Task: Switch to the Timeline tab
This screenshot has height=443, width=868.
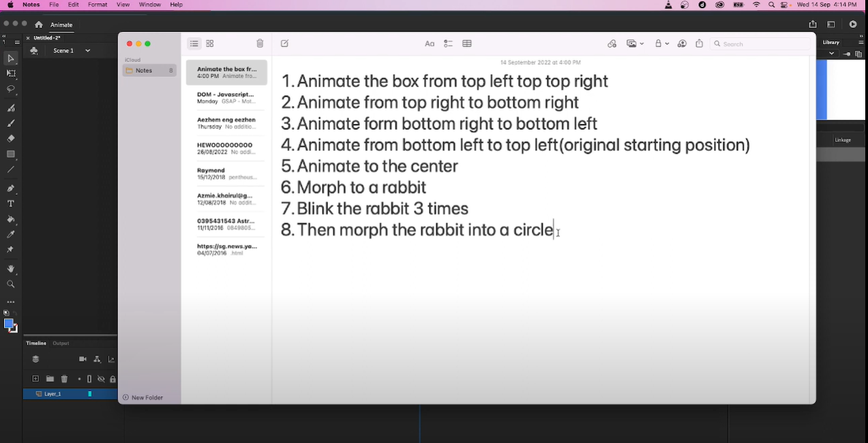Action: [36, 343]
